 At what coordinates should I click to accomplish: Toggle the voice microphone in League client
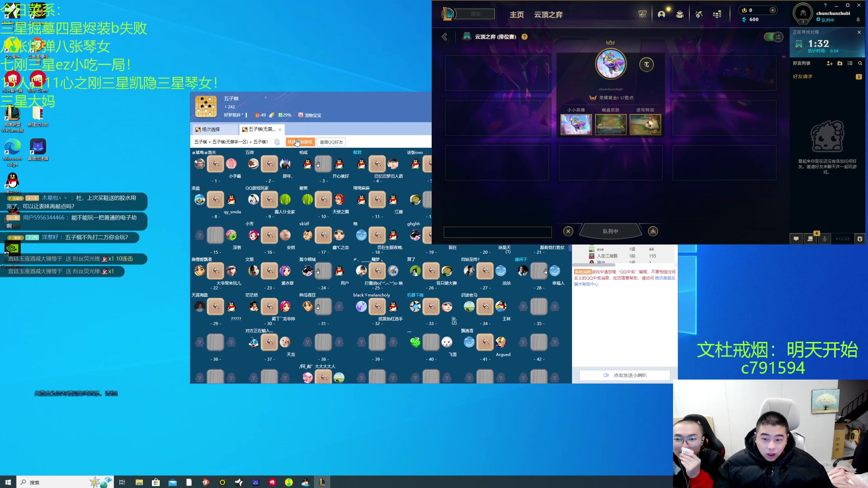(x=825, y=239)
